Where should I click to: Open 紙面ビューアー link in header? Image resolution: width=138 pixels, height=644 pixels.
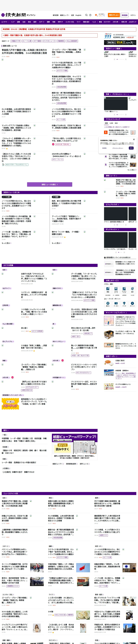tap(65, 15)
